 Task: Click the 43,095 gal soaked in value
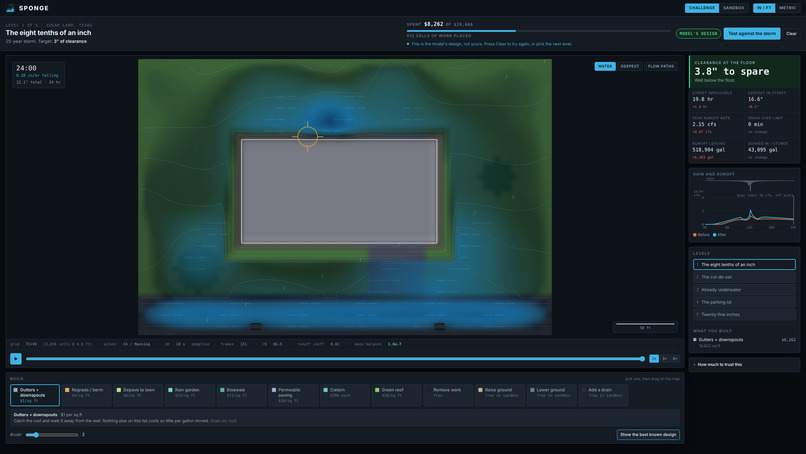click(x=763, y=150)
